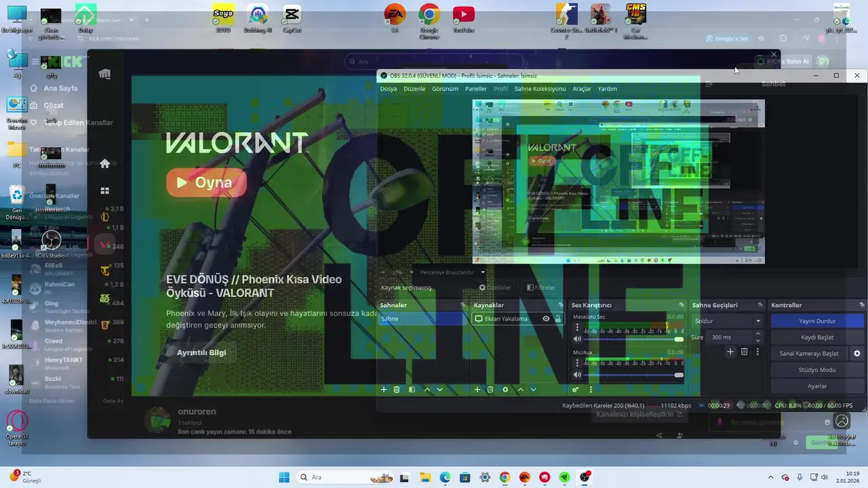This screenshot has height=488, width=868.
Task: Open Görünüm menu in OBS
Action: coord(446,89)
